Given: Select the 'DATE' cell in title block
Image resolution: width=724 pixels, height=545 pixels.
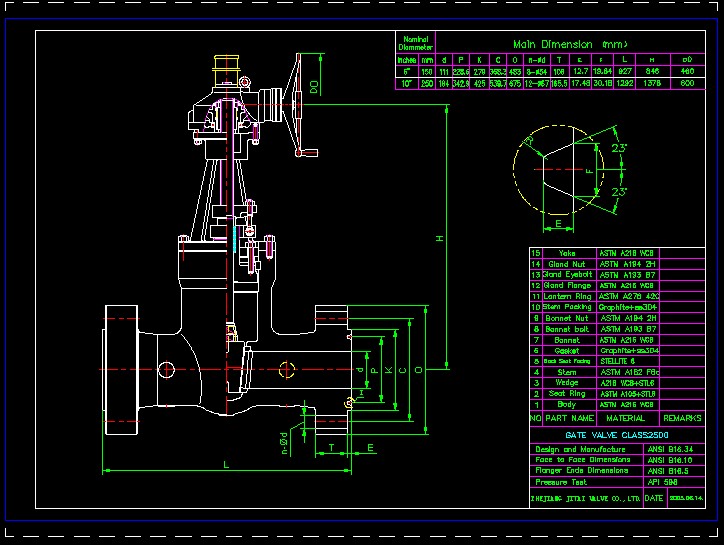Looking at the screenshot, I should tap(654, 497).
